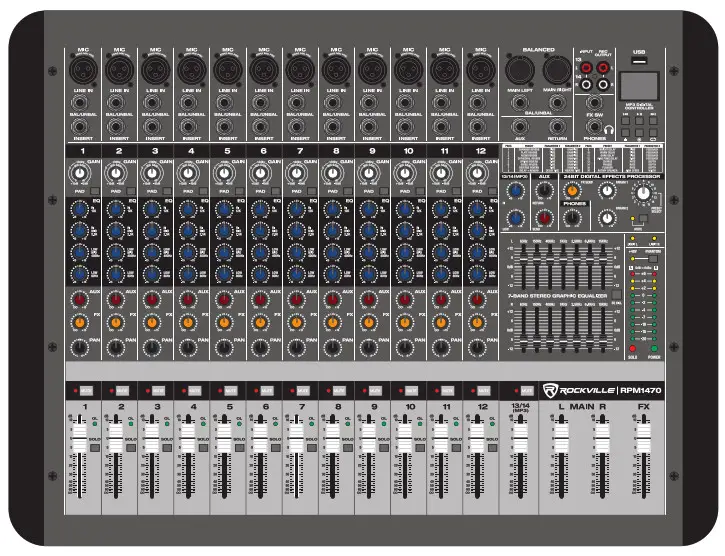Image resolution: width=725 pixels, height=556 pixels.
Task: Click the MP3 digital controller display screen
Action: (639, 86)
